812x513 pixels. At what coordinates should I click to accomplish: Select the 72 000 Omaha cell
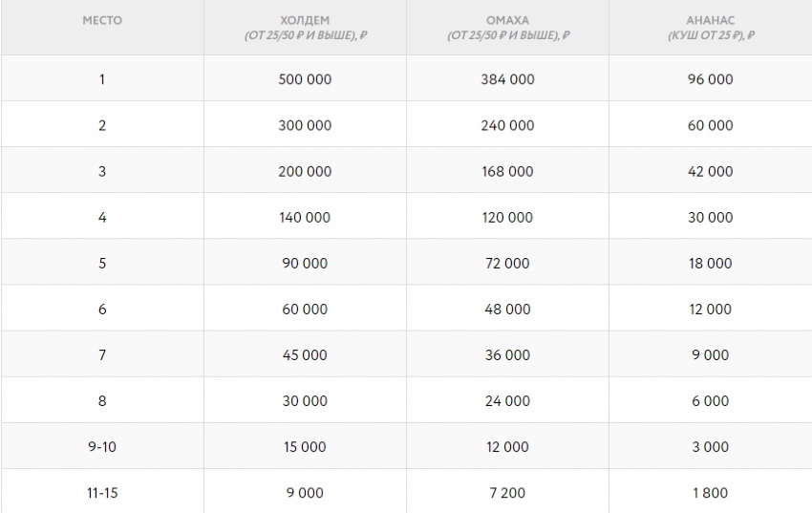pyautogui.click(x=507, y=263)
